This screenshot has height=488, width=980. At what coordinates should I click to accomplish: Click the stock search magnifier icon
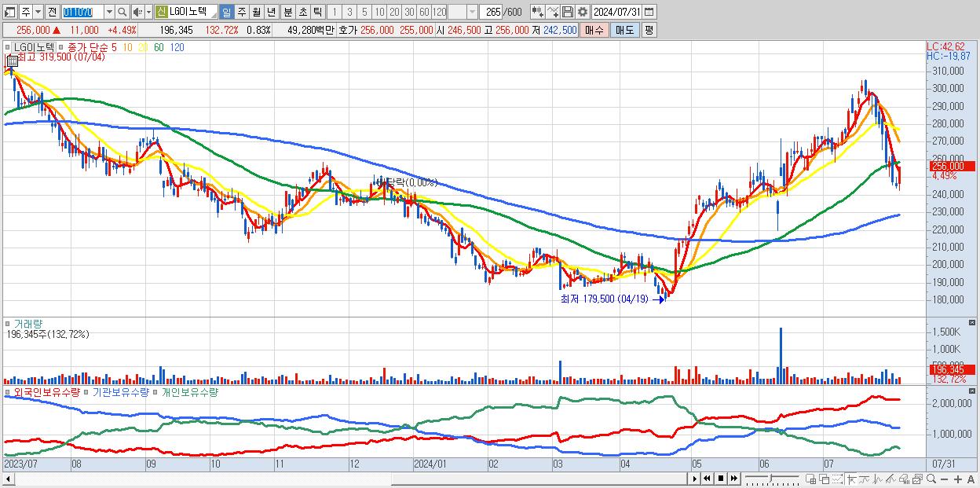(x=122, y=12)
